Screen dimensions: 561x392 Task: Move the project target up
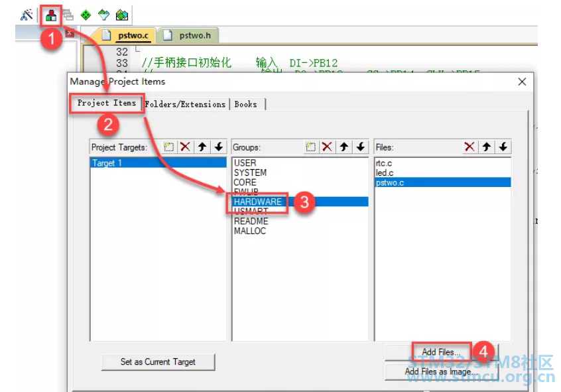click(x=202, y=147)
